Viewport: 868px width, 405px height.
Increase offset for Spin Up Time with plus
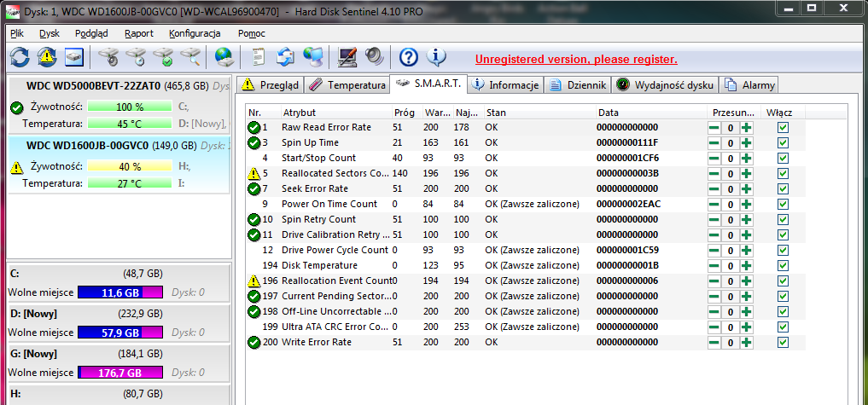point(747,142)
